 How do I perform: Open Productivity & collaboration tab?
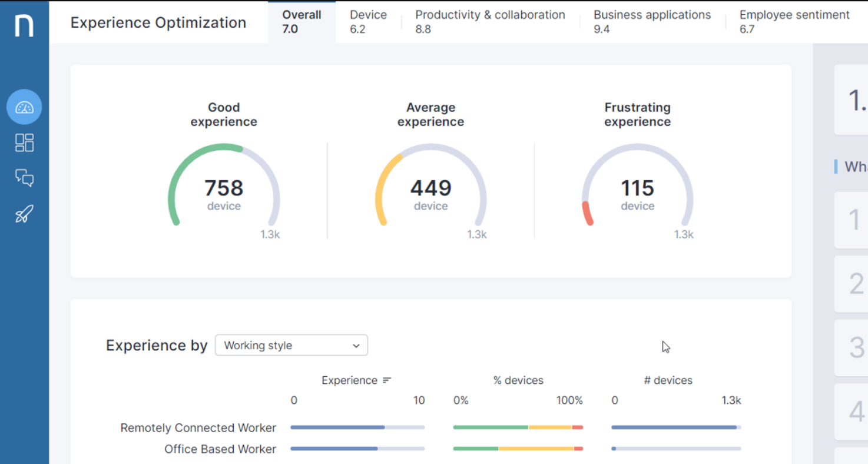coord(490,22)
